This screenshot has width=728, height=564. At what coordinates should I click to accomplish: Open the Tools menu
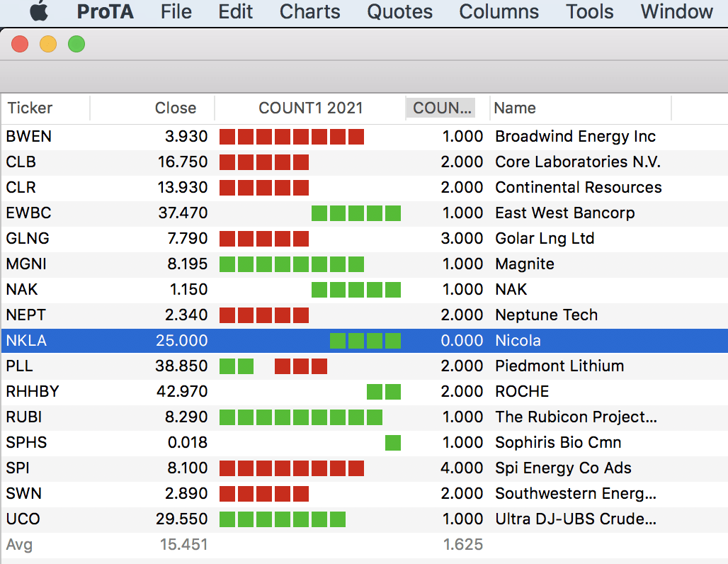pyautogui.click(x=589, y=11)
